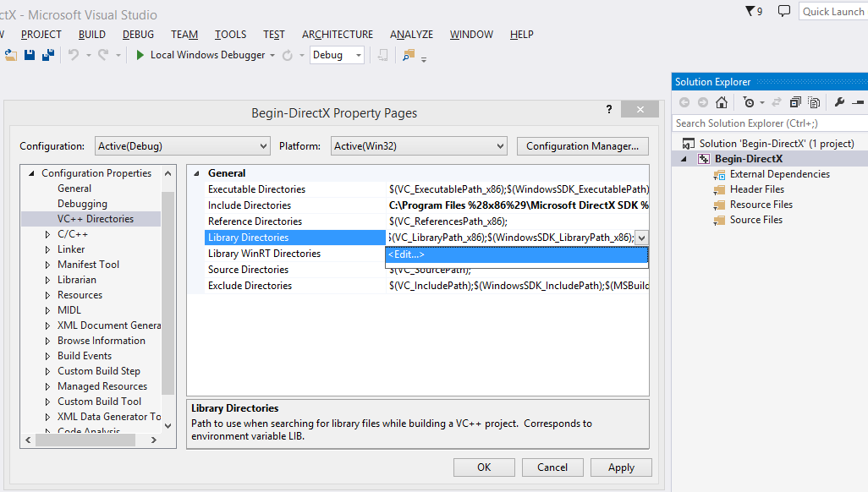
Task: Click the property tree scroll-up arrow
Action: (168, 173)
